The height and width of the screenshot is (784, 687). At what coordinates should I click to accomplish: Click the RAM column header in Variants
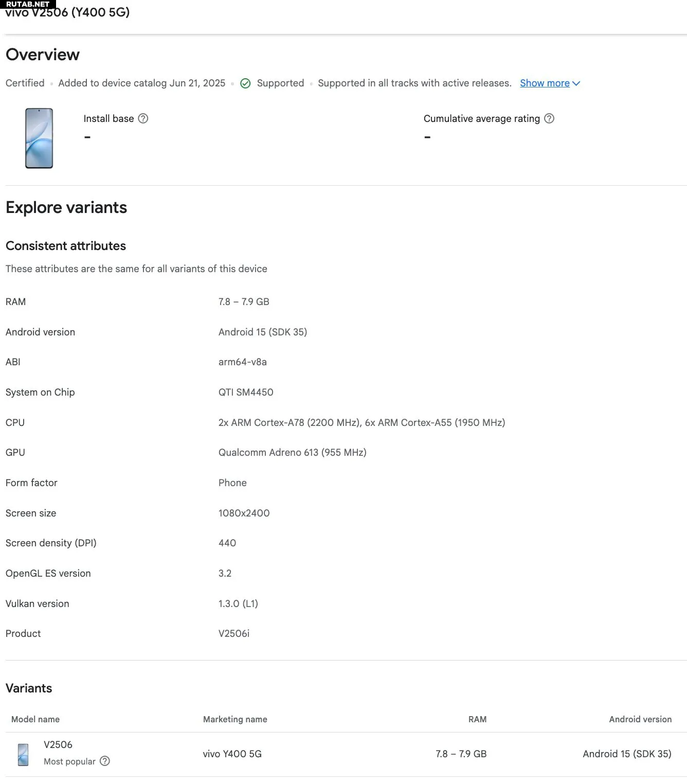(x=477, y=719)
